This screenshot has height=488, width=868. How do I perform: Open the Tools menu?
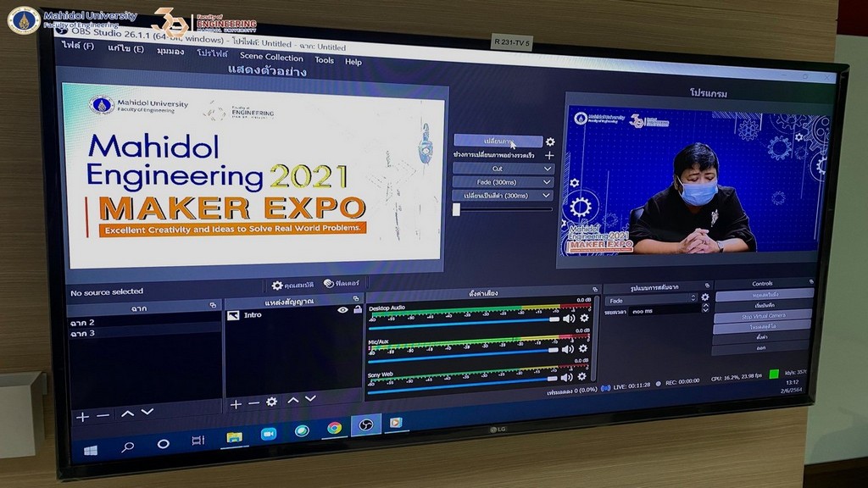(324, 60)
